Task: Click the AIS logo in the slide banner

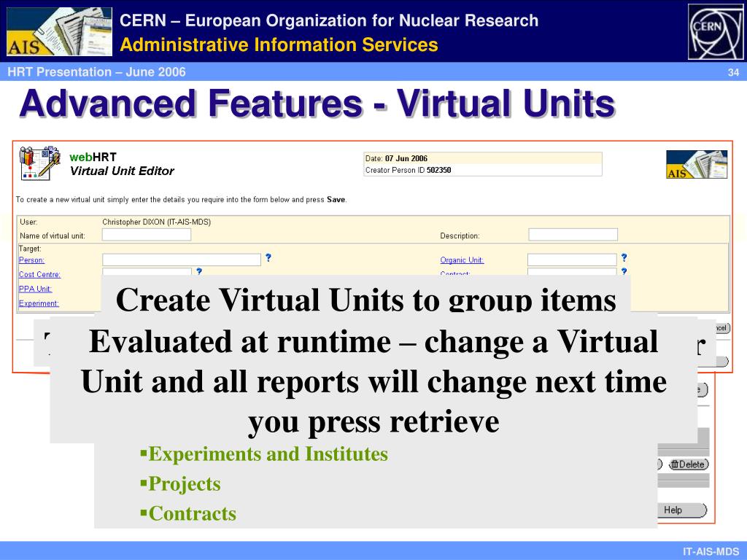Action: tap(59, 31)
